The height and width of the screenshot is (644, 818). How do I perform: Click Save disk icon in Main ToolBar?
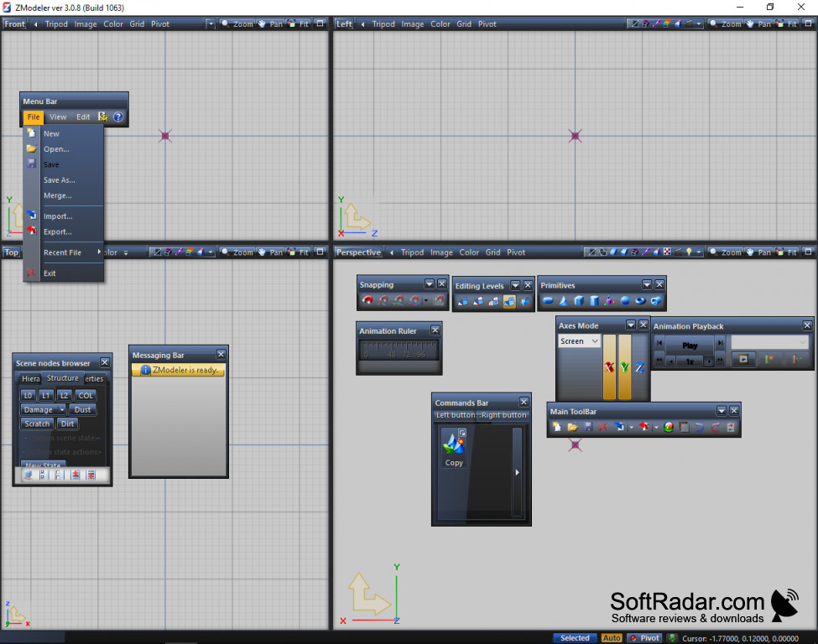588,427
